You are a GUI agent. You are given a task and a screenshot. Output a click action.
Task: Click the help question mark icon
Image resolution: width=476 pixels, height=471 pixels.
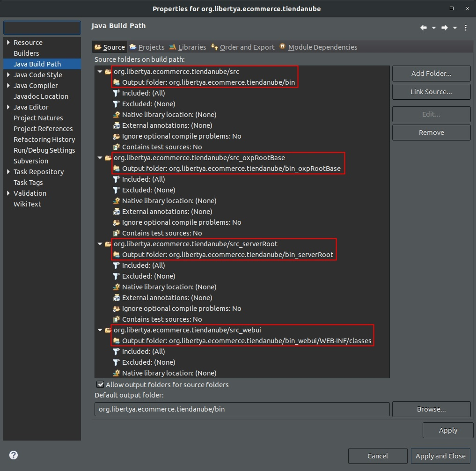[x=14, y=455]
